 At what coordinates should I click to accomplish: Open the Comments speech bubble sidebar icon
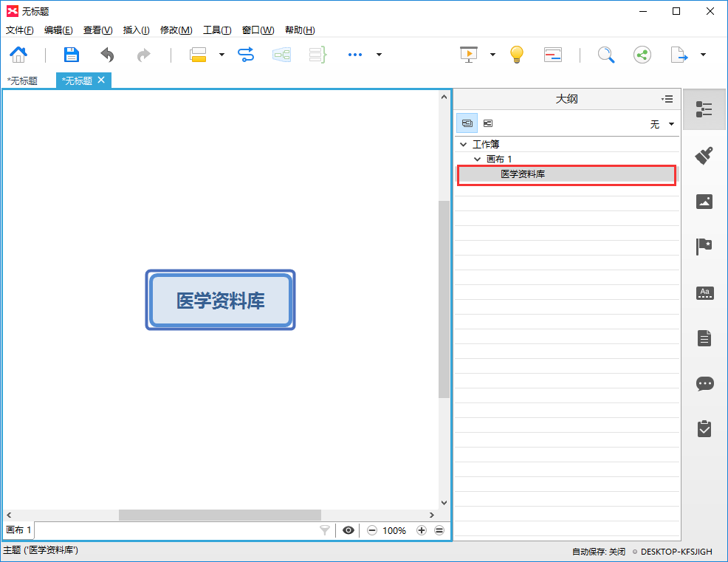click(x=705, y=384)
